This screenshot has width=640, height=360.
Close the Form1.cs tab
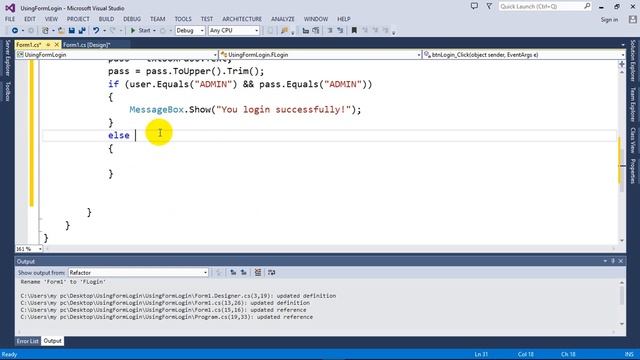(x=57, y=45)
